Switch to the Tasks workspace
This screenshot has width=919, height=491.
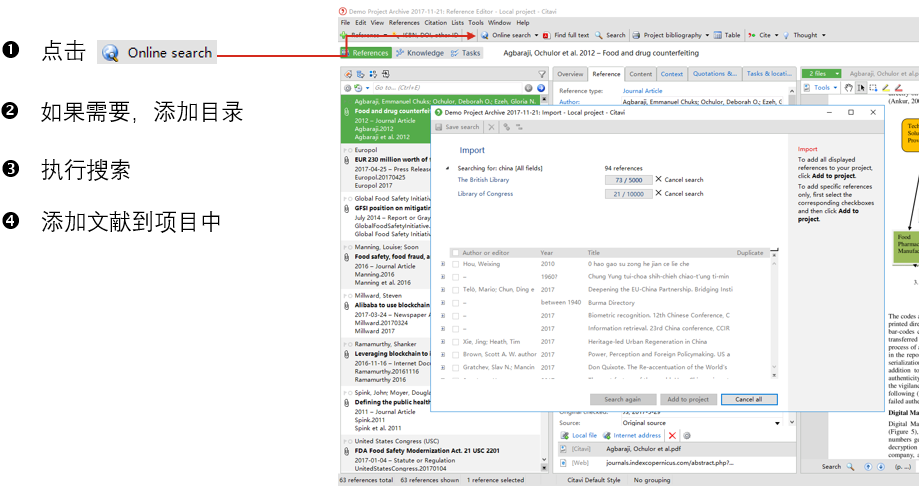465,53
